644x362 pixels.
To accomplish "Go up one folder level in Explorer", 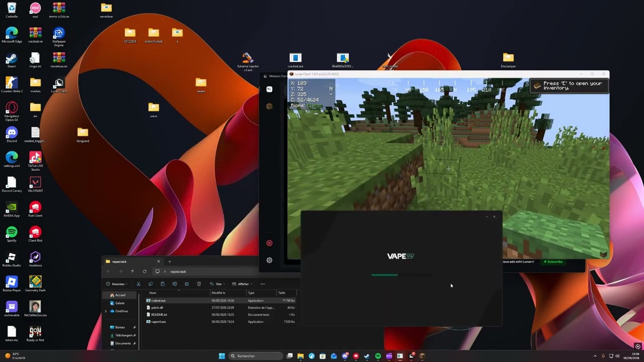I will point(132,271).
